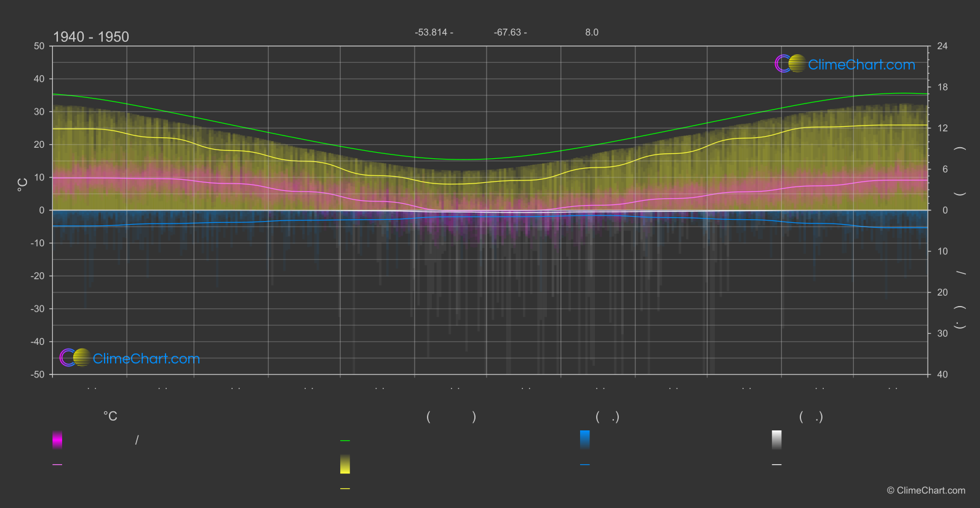Select the white gradient legend swatch
Screen dimensions: 980x508
[777, 440]
